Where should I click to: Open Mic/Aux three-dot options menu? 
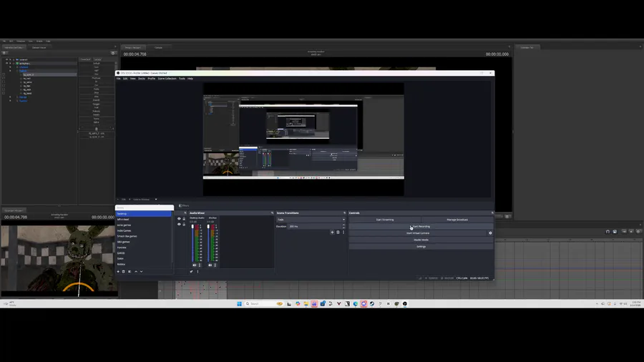(215, 265)
